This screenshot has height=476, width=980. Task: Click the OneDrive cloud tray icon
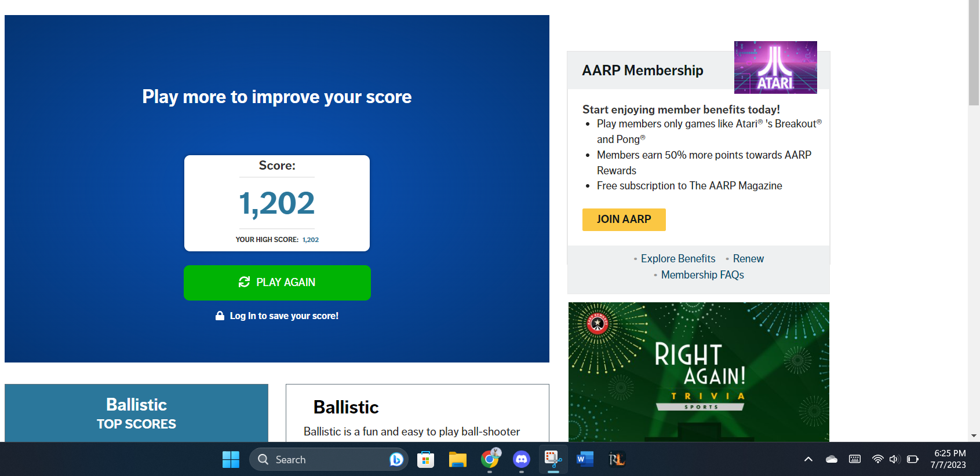[832, 459]
